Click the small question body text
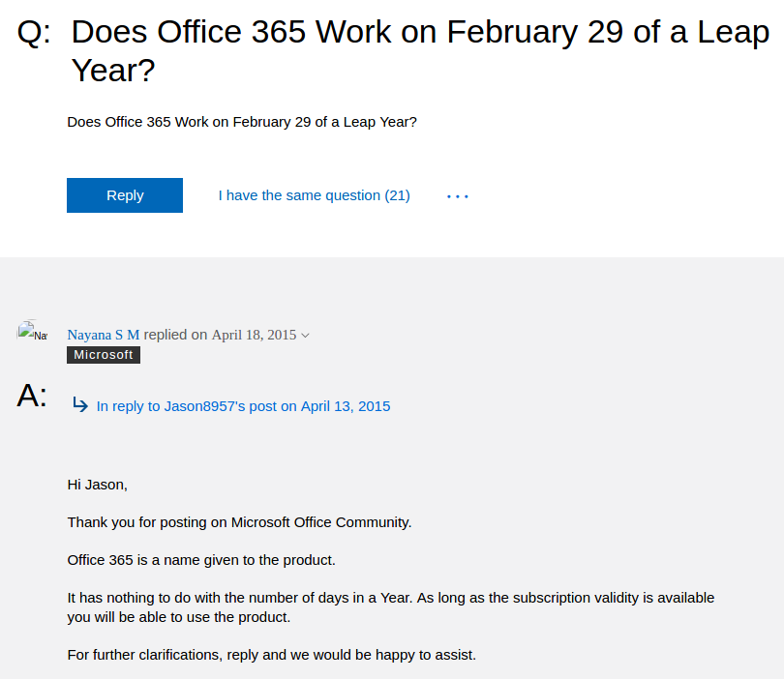The height and width of the screenshot is (679, 784). click(x=242, y=122)
